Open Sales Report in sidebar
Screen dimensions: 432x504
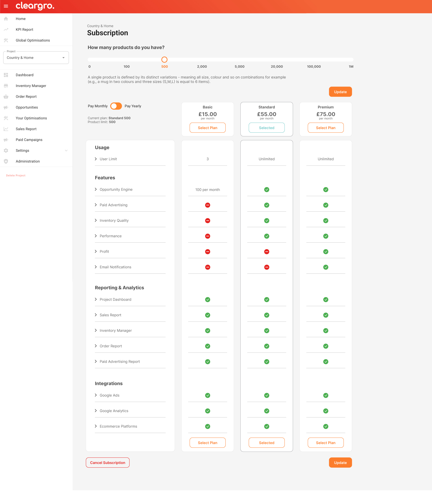click(26, 129)
